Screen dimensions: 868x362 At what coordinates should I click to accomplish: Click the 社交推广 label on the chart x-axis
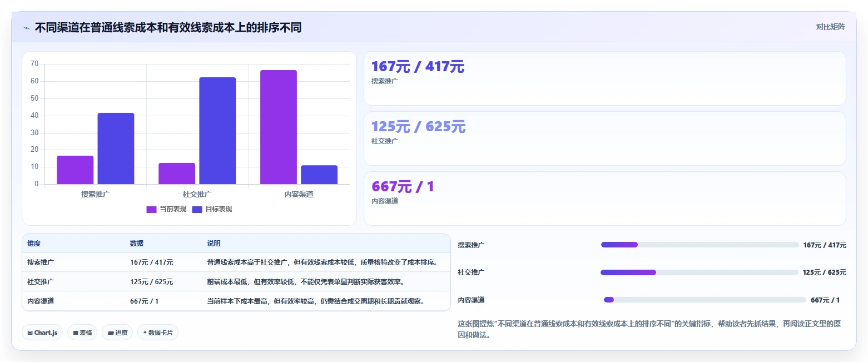[x=196, y=194]
